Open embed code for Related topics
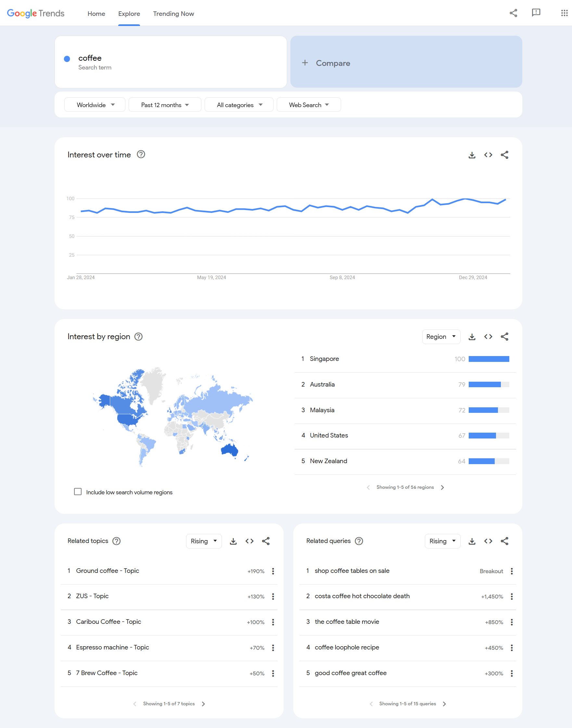Screen dimensions: 572x728 [x=249, y=541]
